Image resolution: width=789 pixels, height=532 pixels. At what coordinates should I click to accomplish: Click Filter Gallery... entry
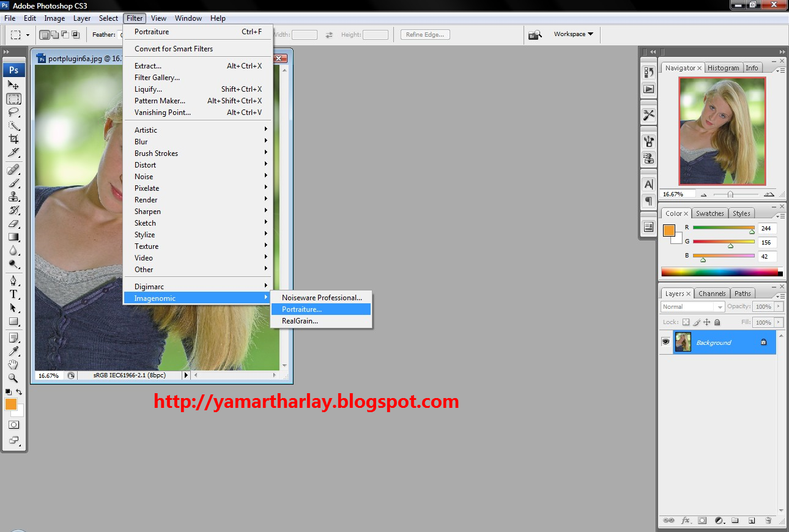[x=198, y=78]
